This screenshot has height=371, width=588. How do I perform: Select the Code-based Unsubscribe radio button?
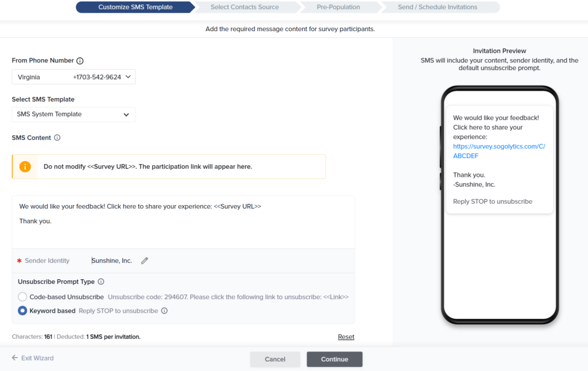22,297
